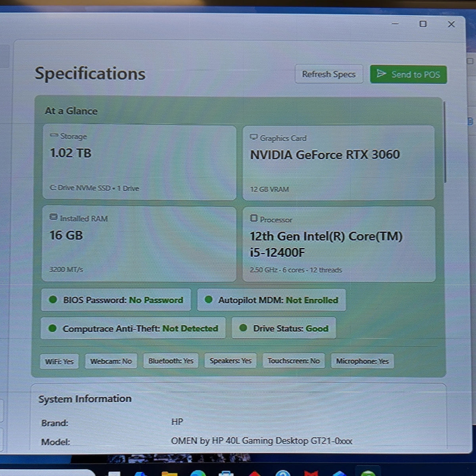Click the At a Glance section title
Screen dimensions: 476x476
point(71,111)
